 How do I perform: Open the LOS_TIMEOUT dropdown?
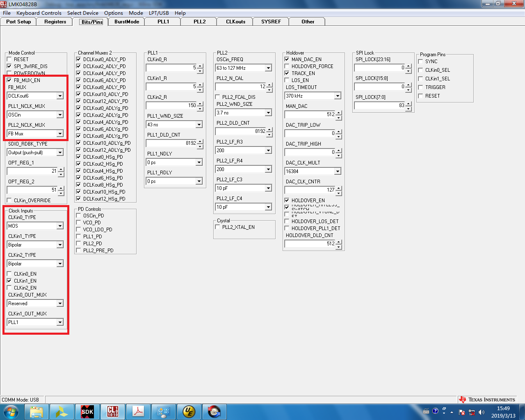pos(338,96)
